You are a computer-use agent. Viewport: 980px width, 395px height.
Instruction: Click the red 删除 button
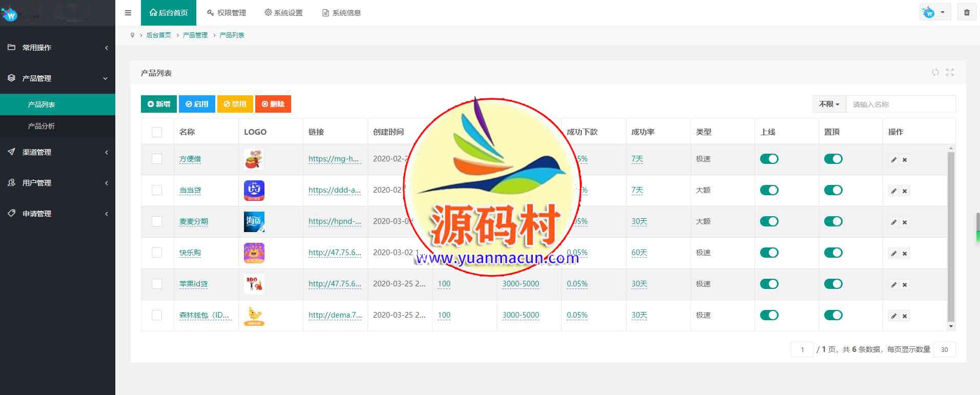click(273, 104)
